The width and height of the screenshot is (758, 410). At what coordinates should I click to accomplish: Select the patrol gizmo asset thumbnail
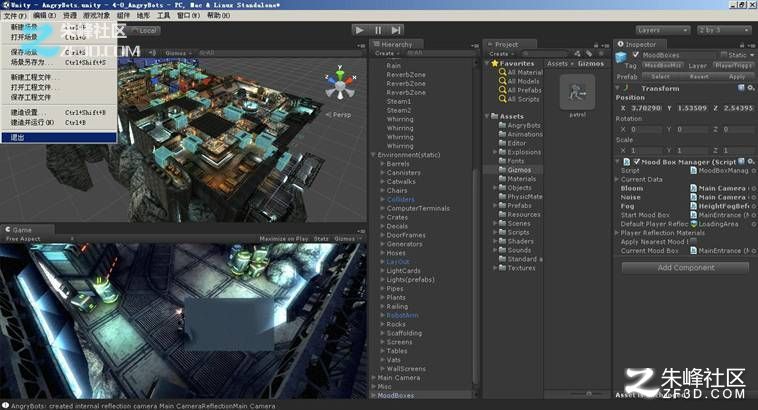(577, 92)
